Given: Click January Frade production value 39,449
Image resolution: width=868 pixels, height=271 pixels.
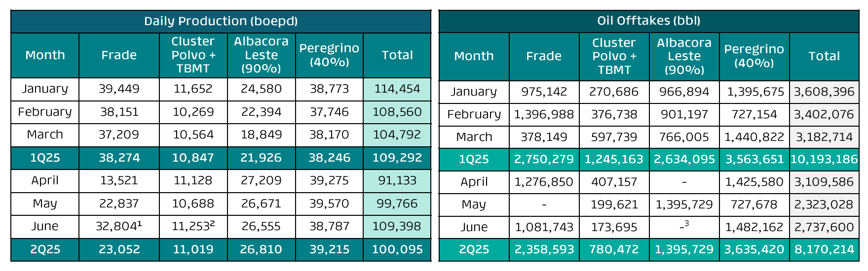Looking at the screenshot, I should point(119,89).
